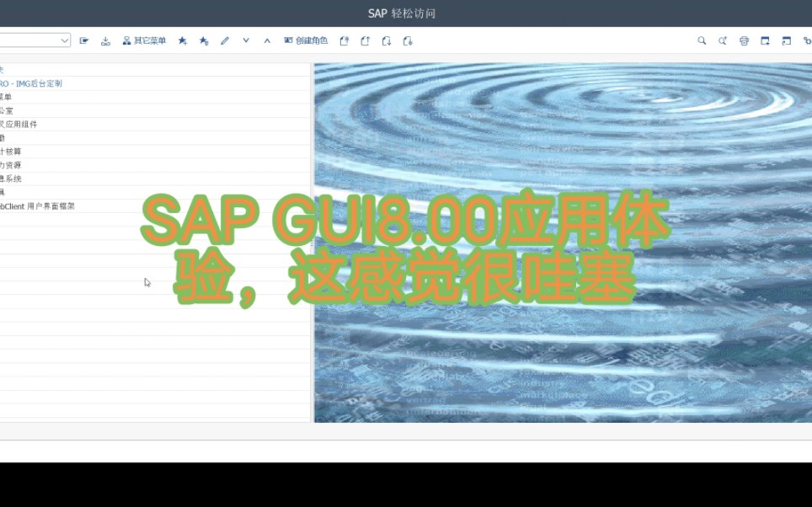The height and width of the screenshot is (507, 812).
Task: Select the tree row ending in '核算'
Action: click(x=155, y=152)
